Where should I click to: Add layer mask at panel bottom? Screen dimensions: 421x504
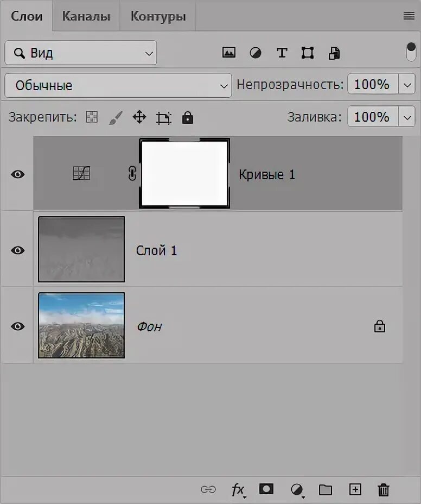(x=266, y=489)
